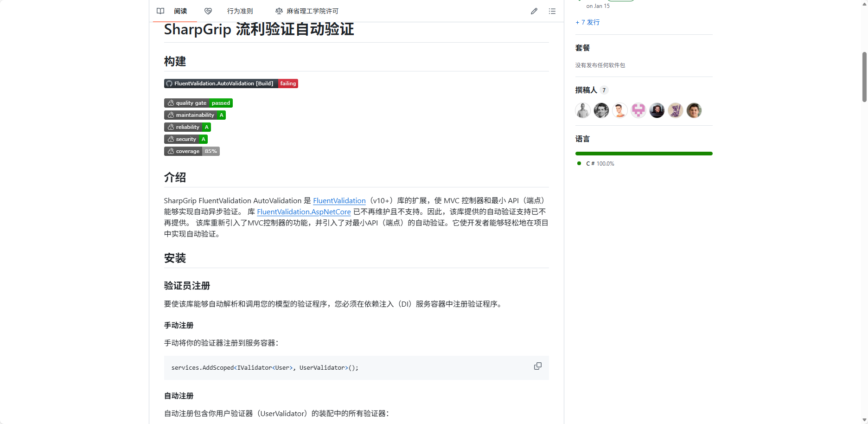Viewport: 868px width, 424px height.
Task: Open the quality gate passed badge
Action: click(198, 103)
